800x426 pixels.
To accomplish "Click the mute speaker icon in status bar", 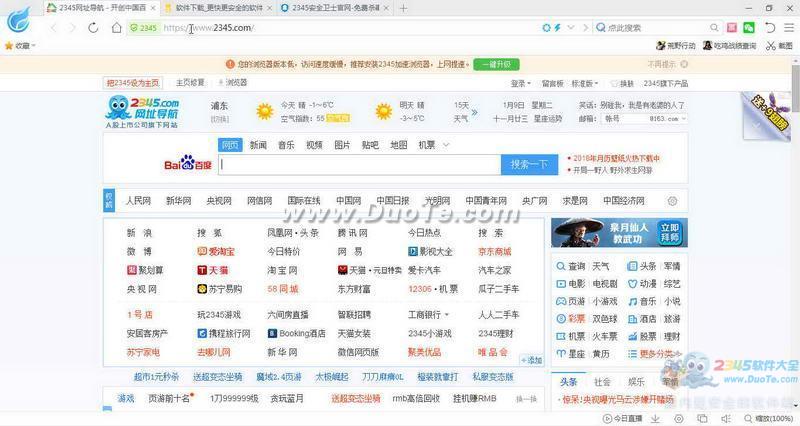I will (726, 419).
